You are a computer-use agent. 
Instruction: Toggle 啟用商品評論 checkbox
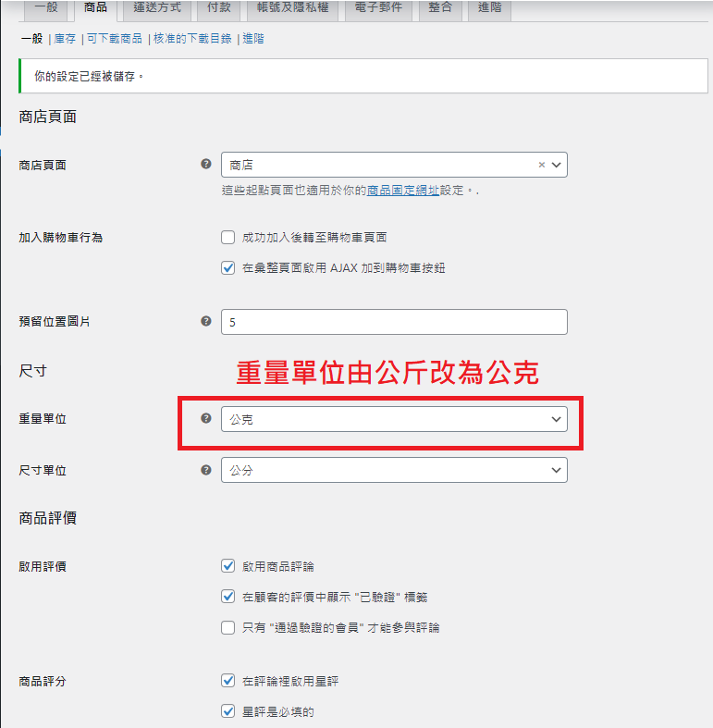click(x=228, y=565)
